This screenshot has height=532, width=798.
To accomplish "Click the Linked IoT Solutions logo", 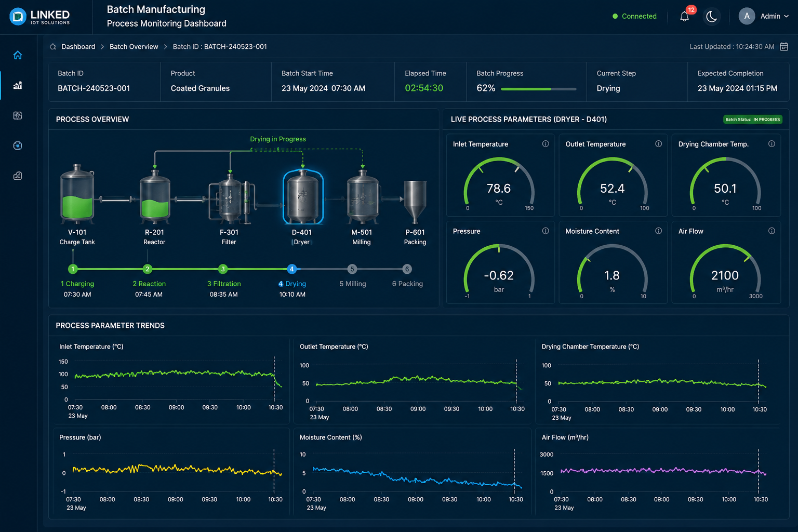I will point(39,17).
